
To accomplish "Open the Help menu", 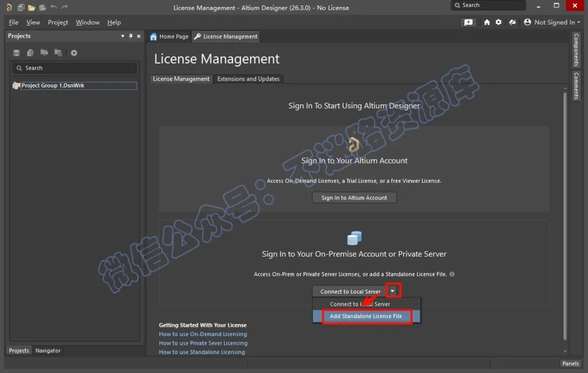I will point(114,22).
